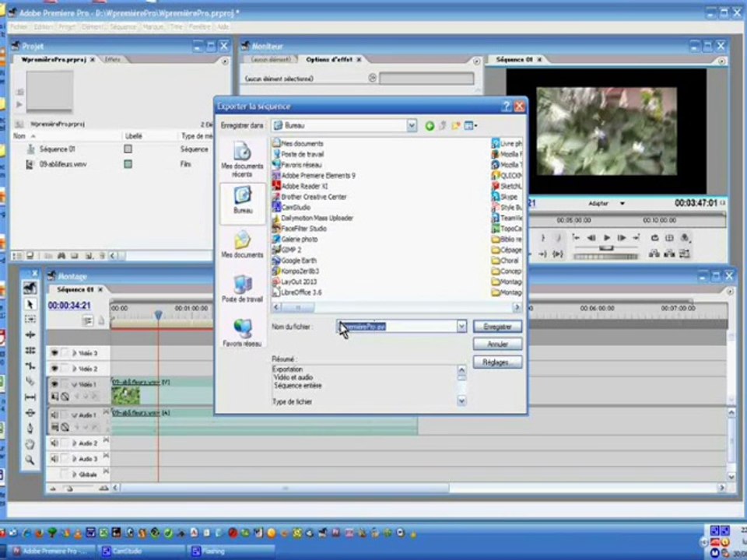The width and height of the screenshot is (747, 560).
Task: Open the views menu icon in dialog
Action: [x=470, y=126]
